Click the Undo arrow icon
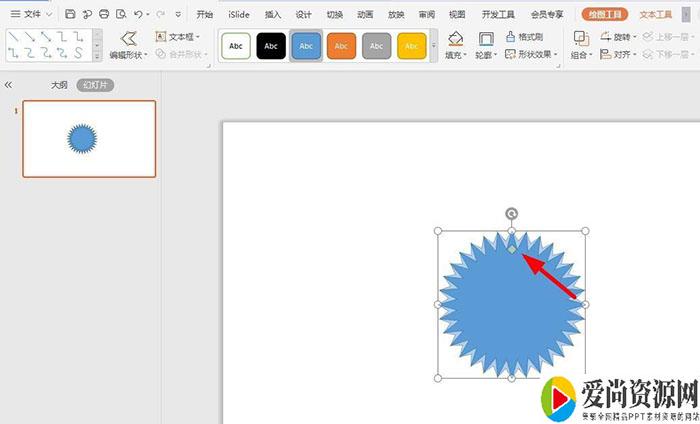 point(138,15)
